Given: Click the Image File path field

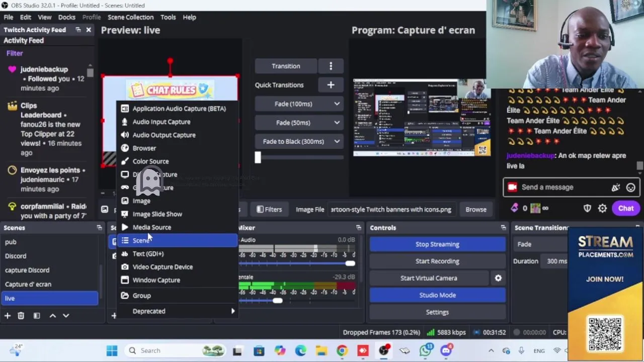Looking at the screenshot, I should click(391, 209).
